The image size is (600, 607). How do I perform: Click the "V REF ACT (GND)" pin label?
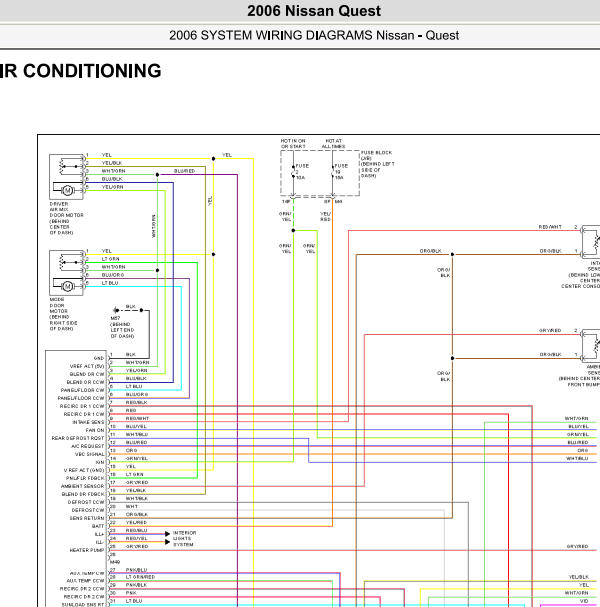[84, 470]
